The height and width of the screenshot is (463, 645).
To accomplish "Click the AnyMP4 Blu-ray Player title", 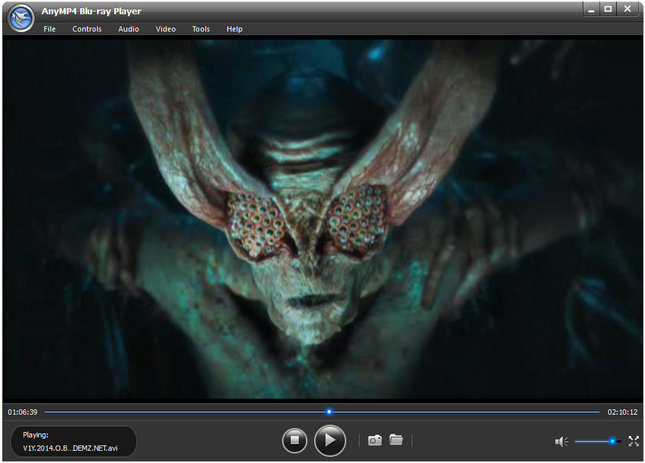I will pyautogui.click(x=91, y=11).
